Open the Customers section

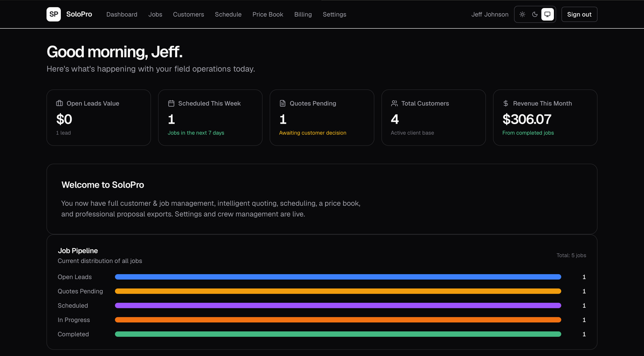188,14
